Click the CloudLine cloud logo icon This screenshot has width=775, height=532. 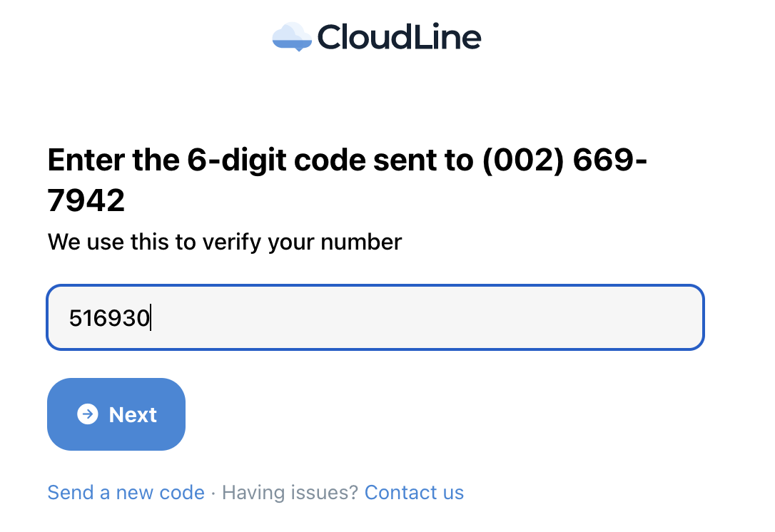(x=292, y=37)
